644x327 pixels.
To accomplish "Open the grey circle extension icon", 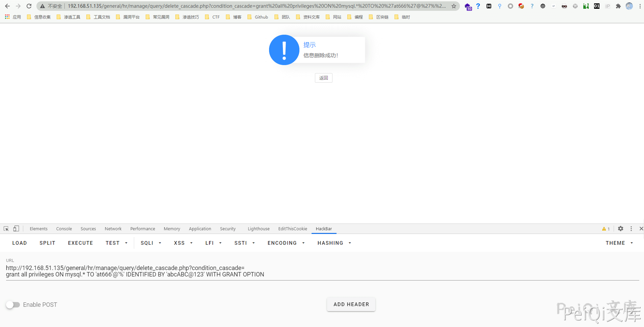I will tap(510, 6).
